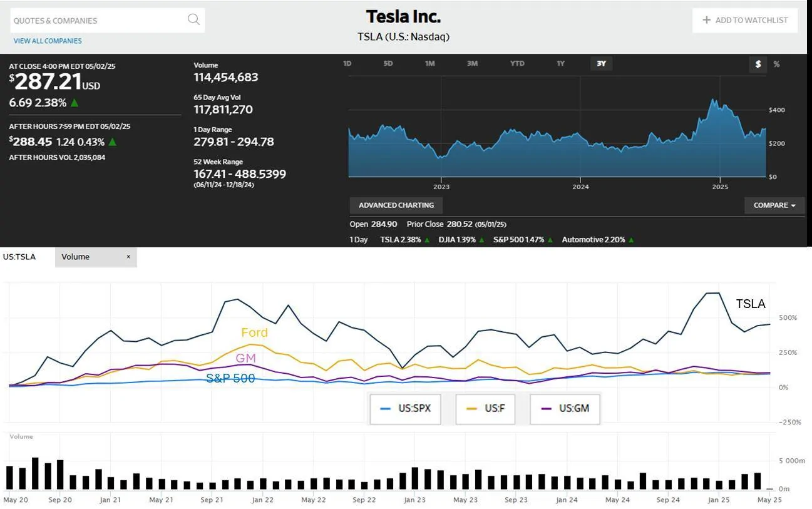Click the US:TSLA chart label

(19, 257)
